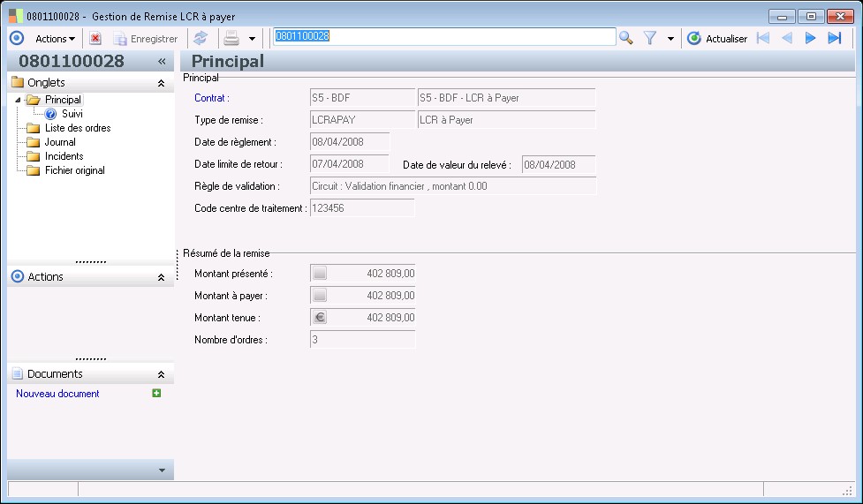Add new document with green plus icon
This screenshot has height=504, width=863.
(x=156, y=394)
